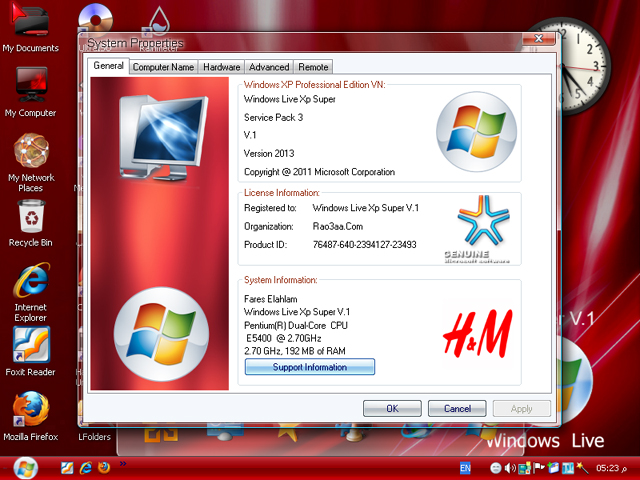Click the Support Information button
This screenshot has height=480, width=640.
310,367
